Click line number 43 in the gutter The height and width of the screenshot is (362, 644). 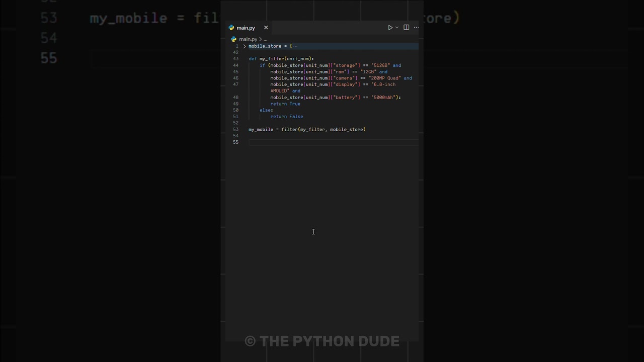click(x=236, y=59)
